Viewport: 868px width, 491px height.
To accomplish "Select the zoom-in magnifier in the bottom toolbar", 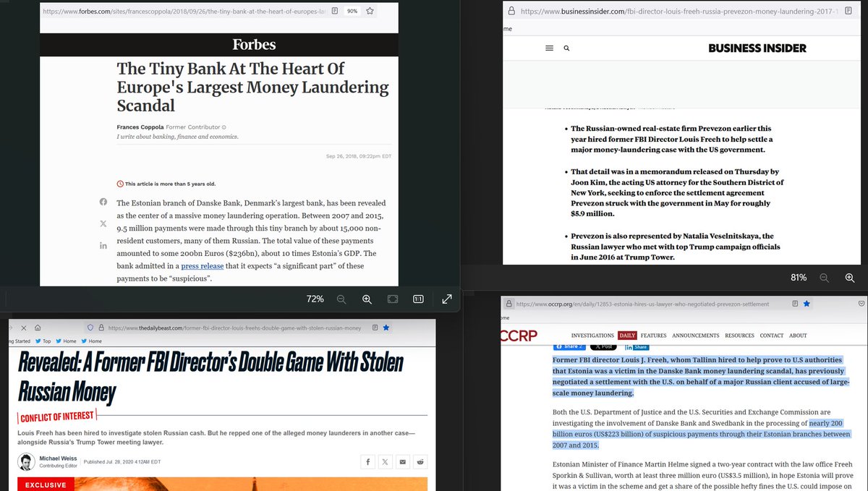I will coord(367,299).
